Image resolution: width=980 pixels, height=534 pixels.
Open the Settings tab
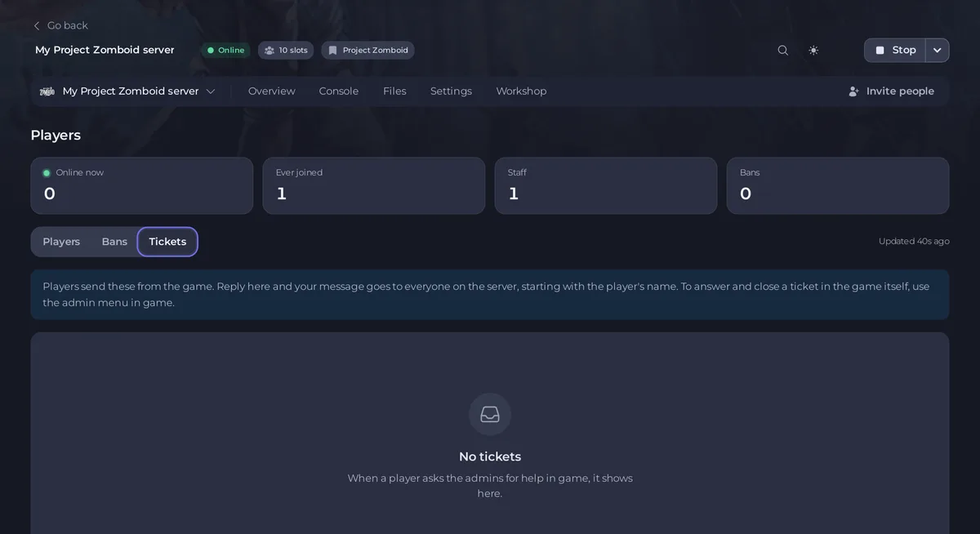point(451,91)
